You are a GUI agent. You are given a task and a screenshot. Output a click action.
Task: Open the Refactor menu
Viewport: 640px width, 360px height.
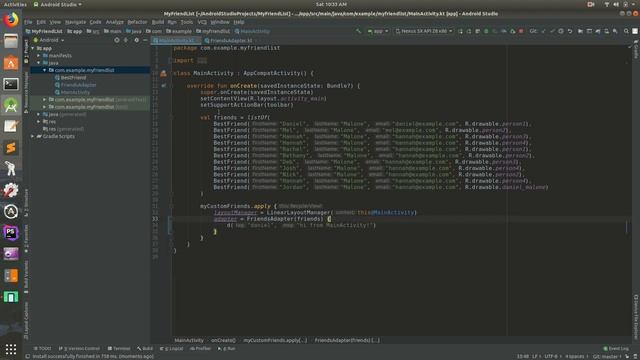coord(137,22)
